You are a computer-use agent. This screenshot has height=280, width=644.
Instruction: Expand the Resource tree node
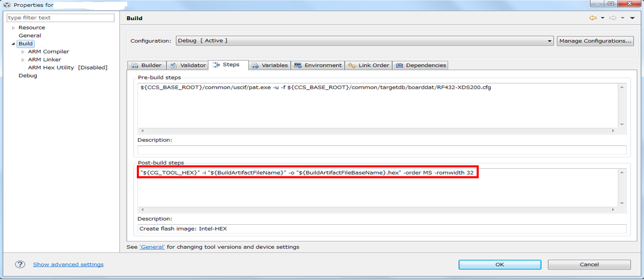[13, 28]
